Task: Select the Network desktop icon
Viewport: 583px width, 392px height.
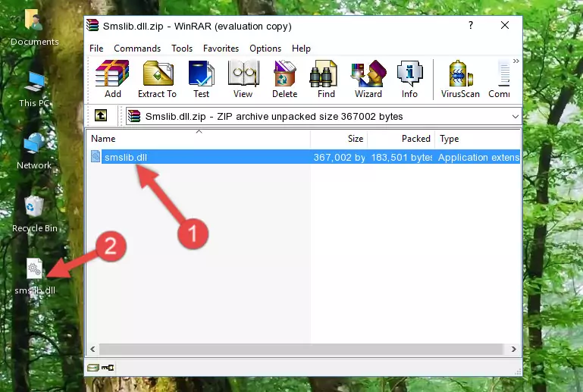Action: point(34,152)
